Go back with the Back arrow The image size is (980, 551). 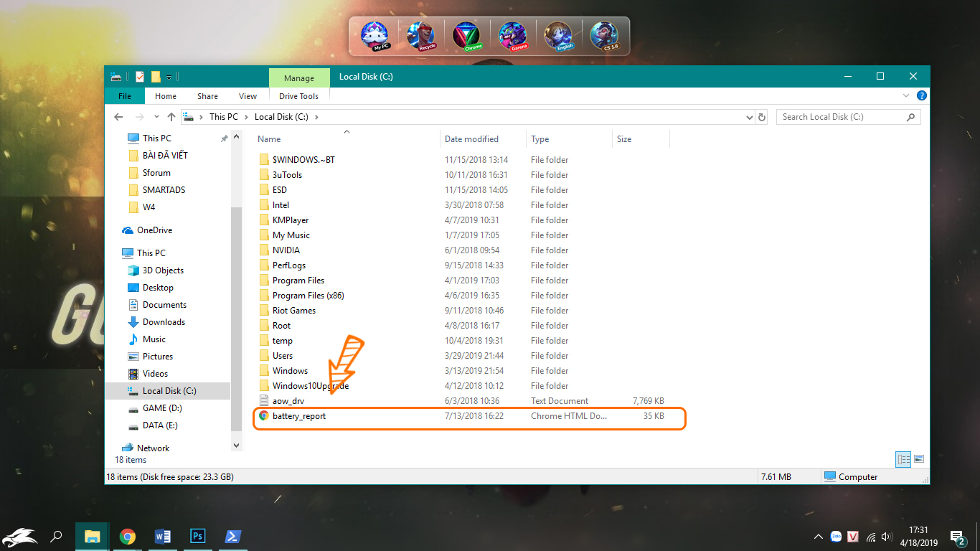[119, 117]
